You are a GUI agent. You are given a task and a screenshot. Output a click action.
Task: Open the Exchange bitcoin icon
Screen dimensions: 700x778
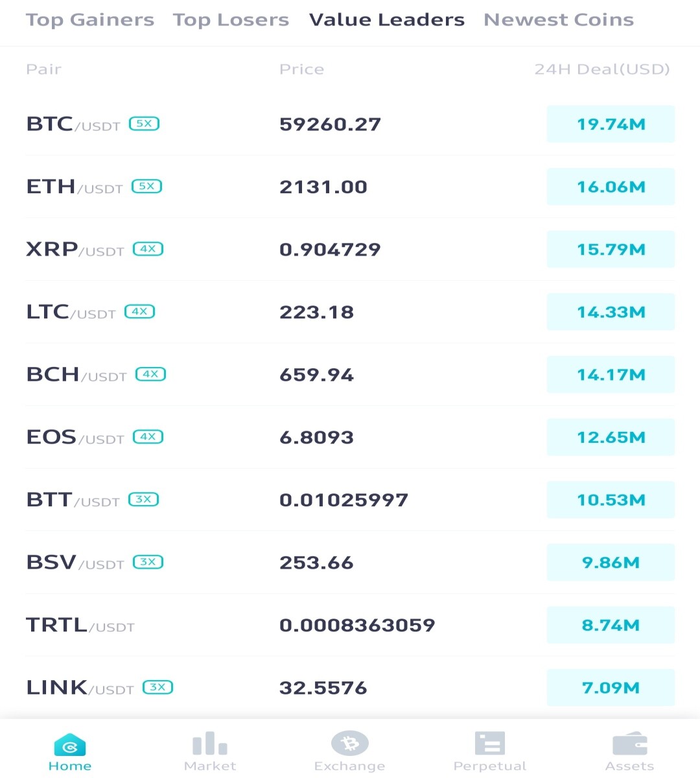(350, 743)
